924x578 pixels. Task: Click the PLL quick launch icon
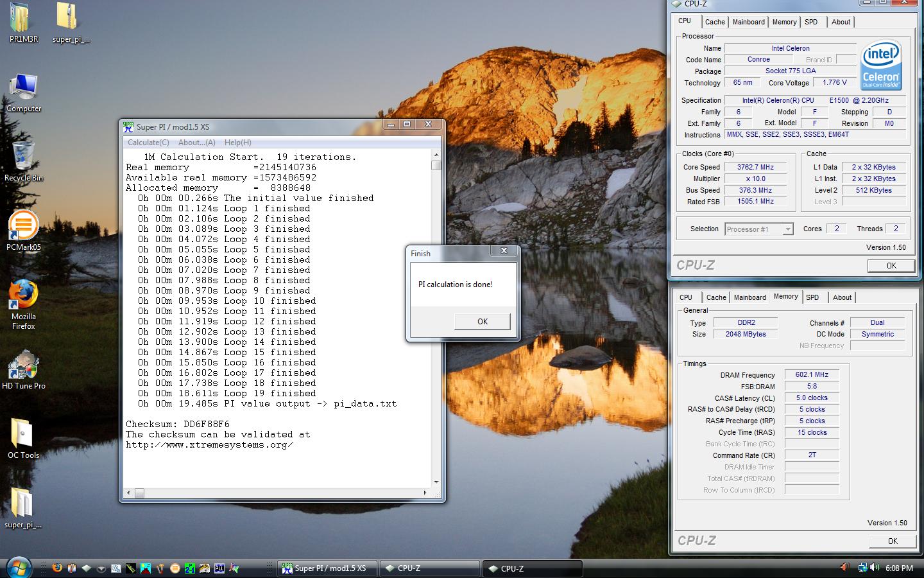pos(219,568)
